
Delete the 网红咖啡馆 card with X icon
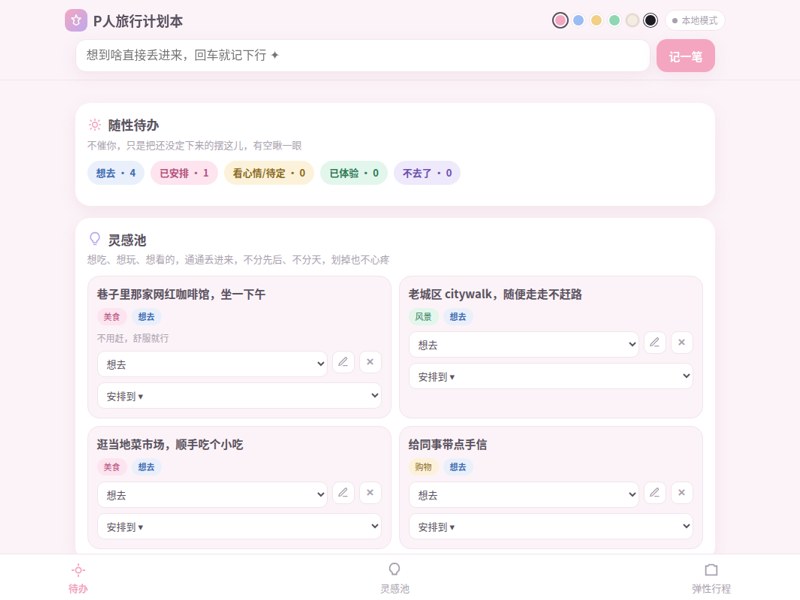(x=370, y=362)
